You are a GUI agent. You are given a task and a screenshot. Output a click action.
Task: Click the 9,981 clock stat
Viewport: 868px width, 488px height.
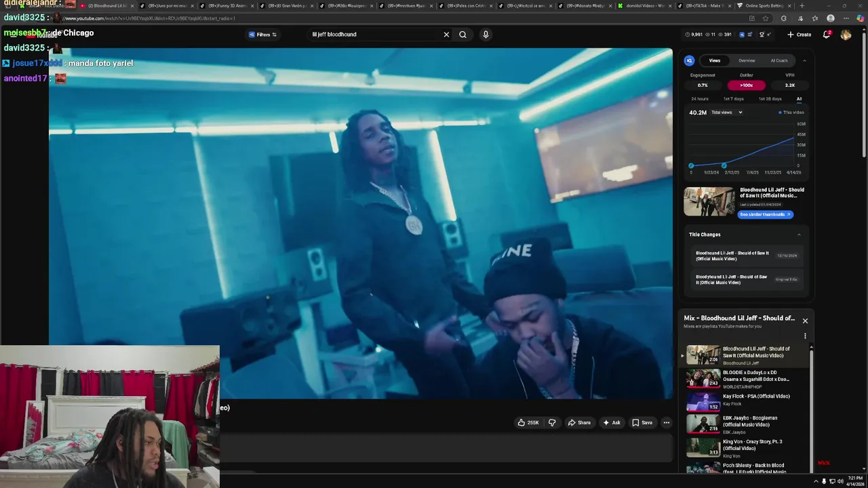tap(694, 35)
